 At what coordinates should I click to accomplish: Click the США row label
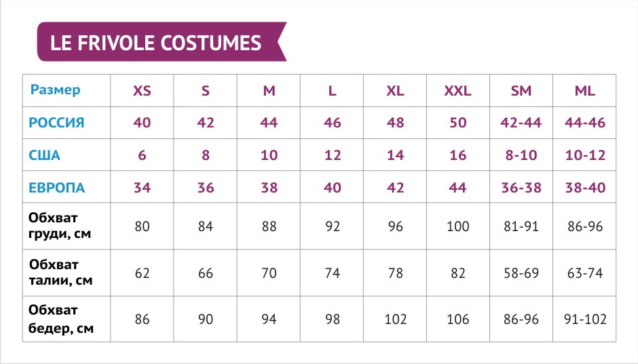(45, 155)
